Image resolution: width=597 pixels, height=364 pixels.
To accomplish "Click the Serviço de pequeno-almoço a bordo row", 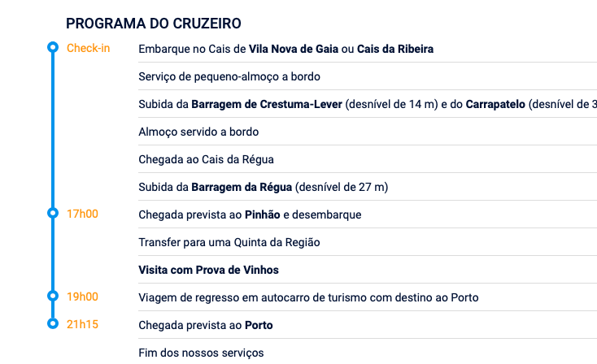I will pos(229,76).
